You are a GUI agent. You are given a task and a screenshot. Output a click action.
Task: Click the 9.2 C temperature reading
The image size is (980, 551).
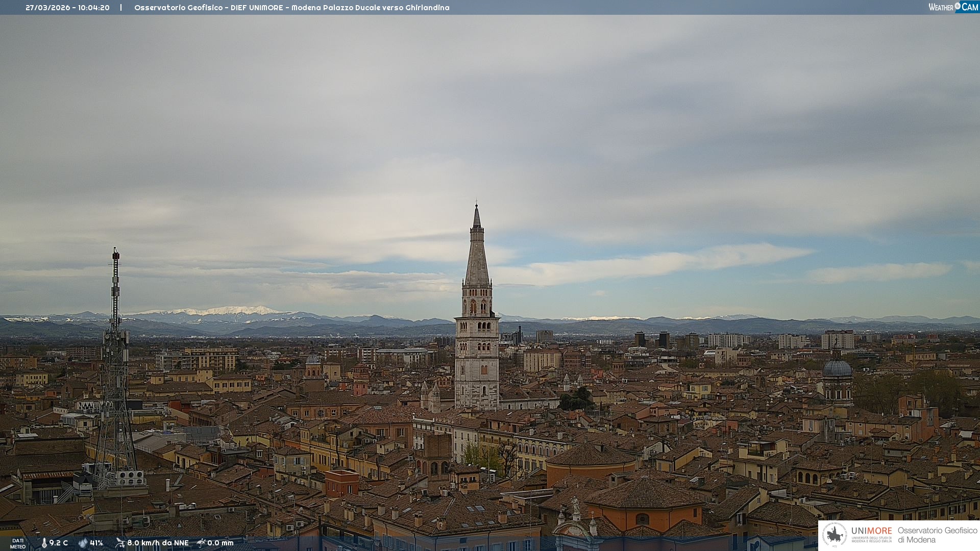pos(59,543)
